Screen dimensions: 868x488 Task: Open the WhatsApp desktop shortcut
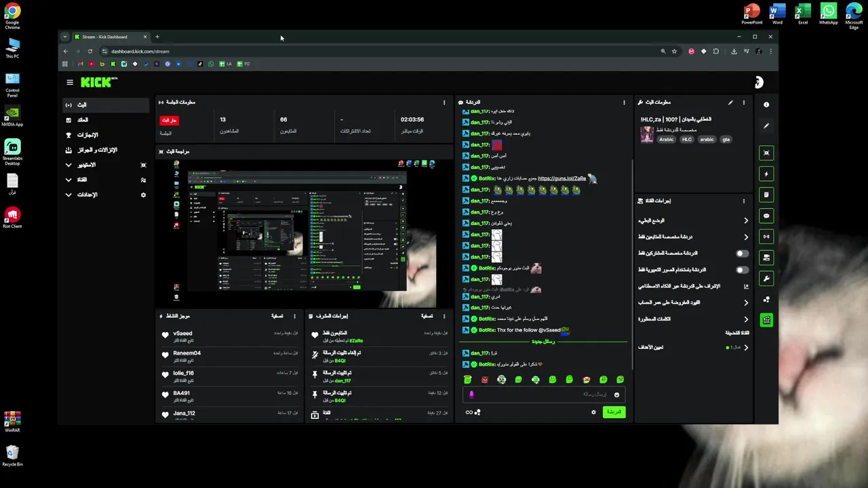point(828,14)
